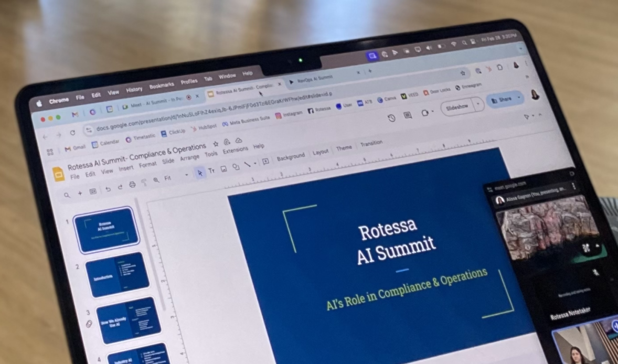618x364 pixels.
Task: Insert an image with toolbar icon
Action: 223,168
